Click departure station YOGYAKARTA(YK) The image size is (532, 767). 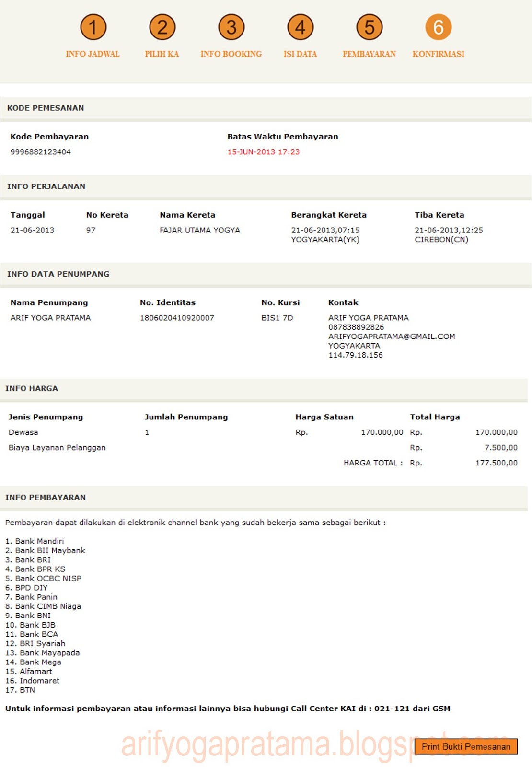click(325, 240)
